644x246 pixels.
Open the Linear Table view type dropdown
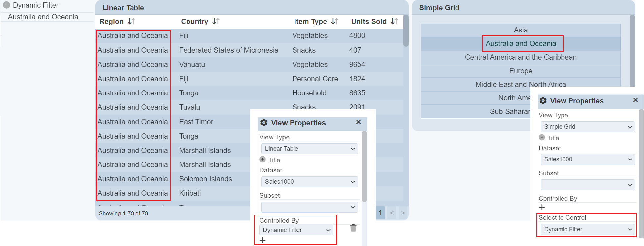(309, 149)
